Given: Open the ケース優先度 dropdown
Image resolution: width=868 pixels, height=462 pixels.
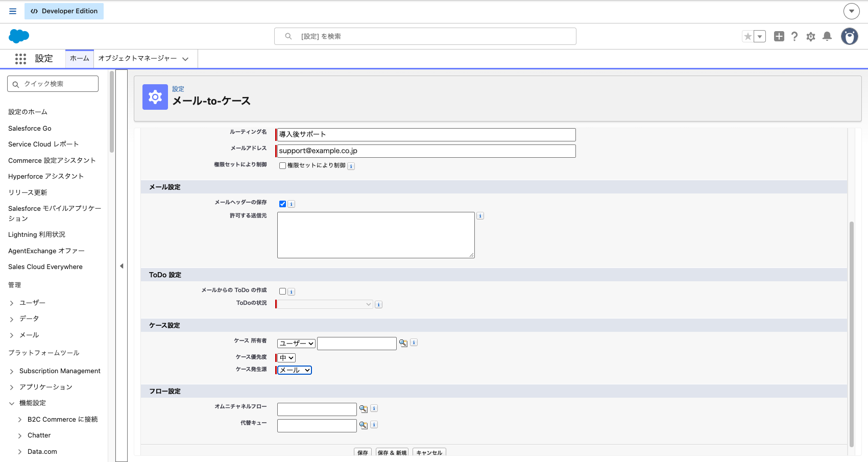Looking at the screenshot, I should coord(286,358).
